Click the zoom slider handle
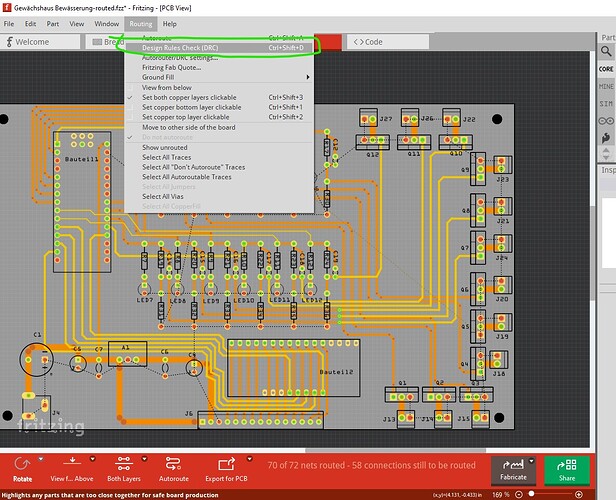 point(532,494)
